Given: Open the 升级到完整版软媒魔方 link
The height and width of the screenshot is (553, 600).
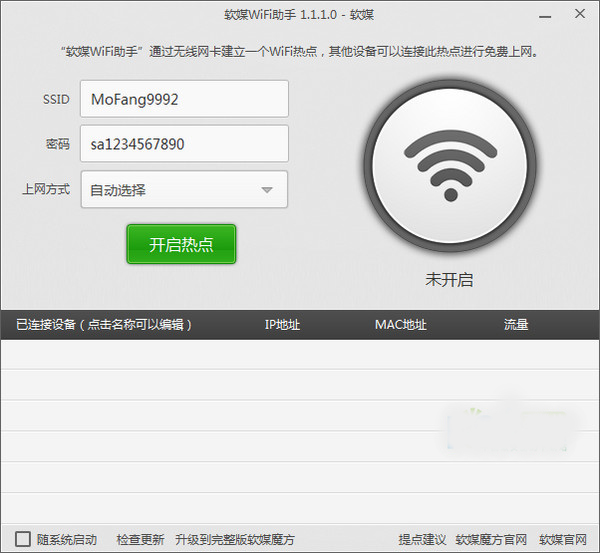Looking at the screenshot, I should pyautogui.click(x=235, y=540).
